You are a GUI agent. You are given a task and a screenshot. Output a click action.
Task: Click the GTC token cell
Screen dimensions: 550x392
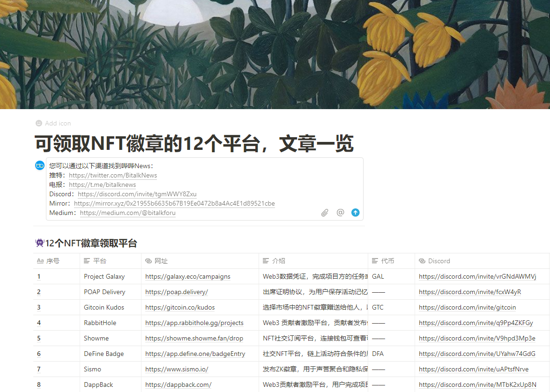pos(392,307)
